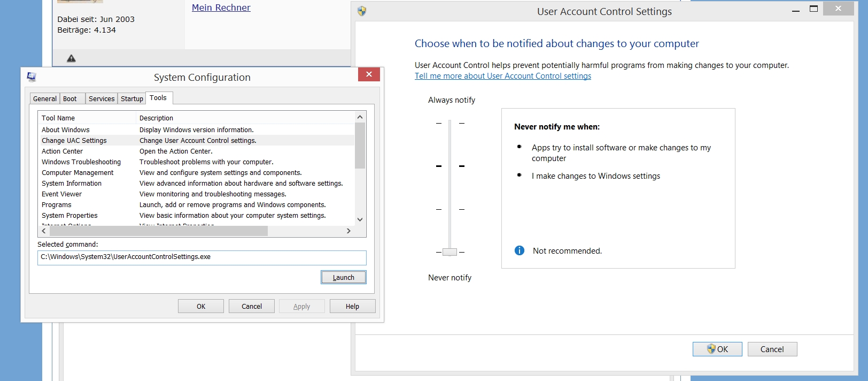The image size is (868, 381).
Task: Click the scroll left arrow of tools list
Action: click(x=44, y=231)
